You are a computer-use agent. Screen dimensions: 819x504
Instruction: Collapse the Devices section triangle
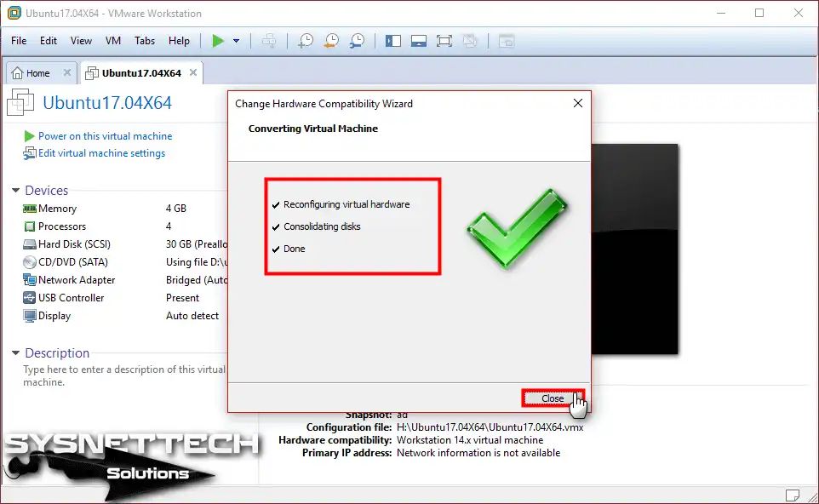(15, 190)
